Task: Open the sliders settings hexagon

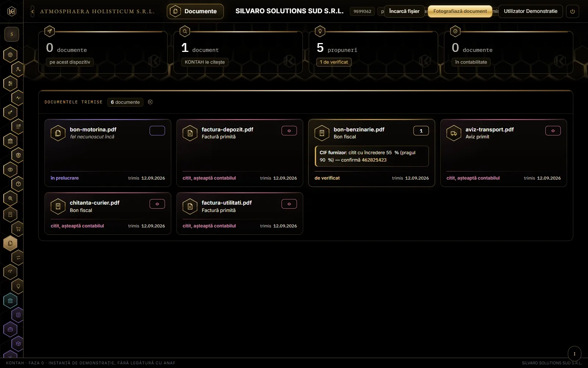Action: (10, 84)
